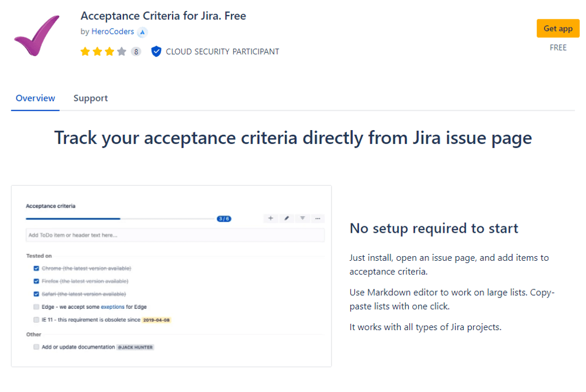The height and width of the screenshot is (392, 586).
Task: Uncheck the IE 11 obsolete requirement checkbox
Action: [36, 320]
